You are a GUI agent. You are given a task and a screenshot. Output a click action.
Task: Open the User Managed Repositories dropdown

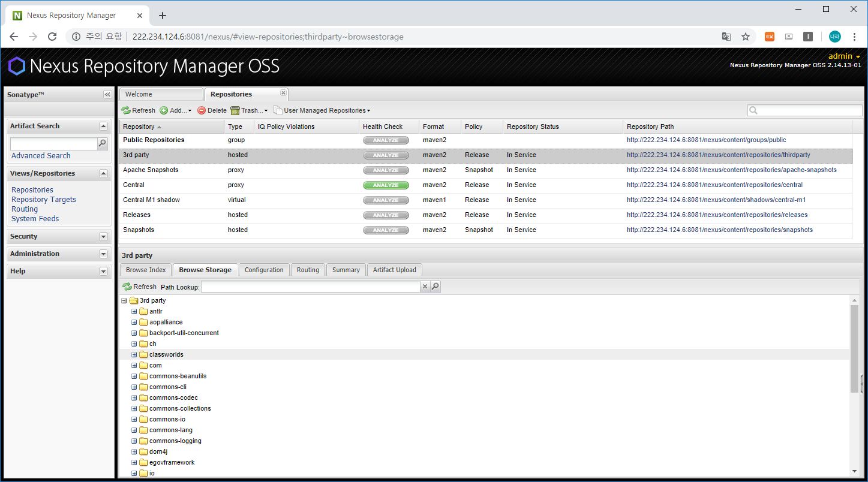(322, 110)
